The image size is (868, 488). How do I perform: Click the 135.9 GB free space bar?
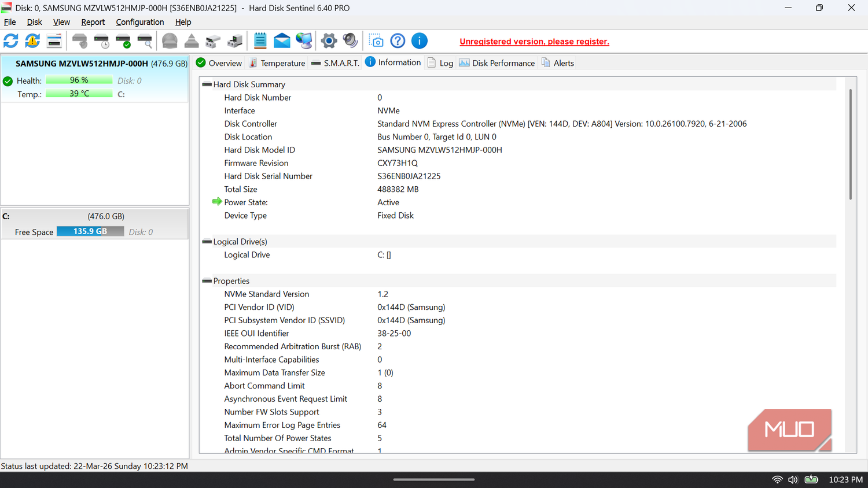tap(90, 231)
